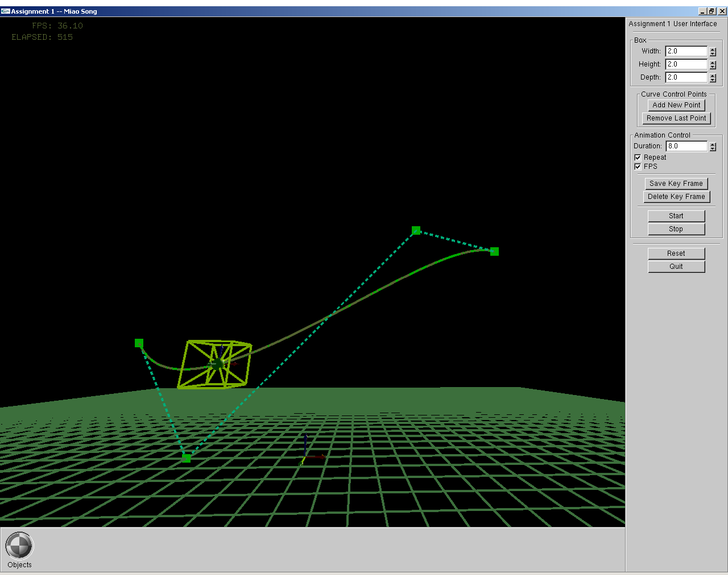Image resolution: width=728 pixels, height=582 pixels.
Task: Start the animation playback
Action: [676, 216]
